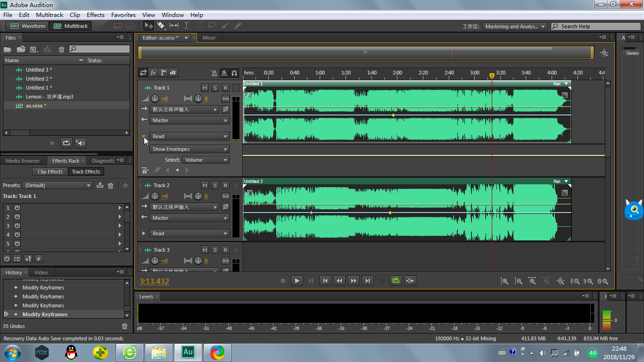Image resolution: width=644 pixels, height=362 pixels.
Task: Mute Track 1 with the M button
Action: [x=205, y=88]
